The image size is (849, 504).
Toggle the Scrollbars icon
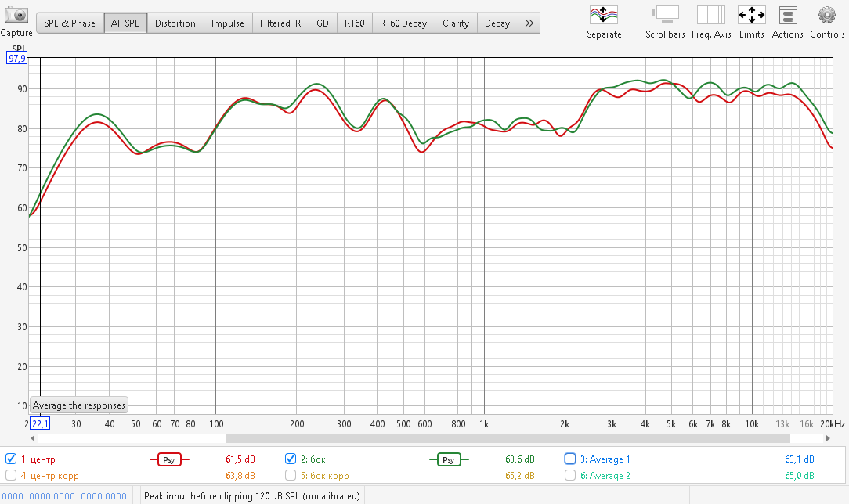[665, 15]
